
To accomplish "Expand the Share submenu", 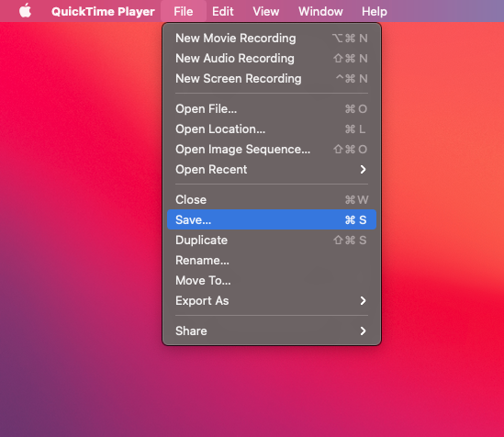I will pos(272,331).
